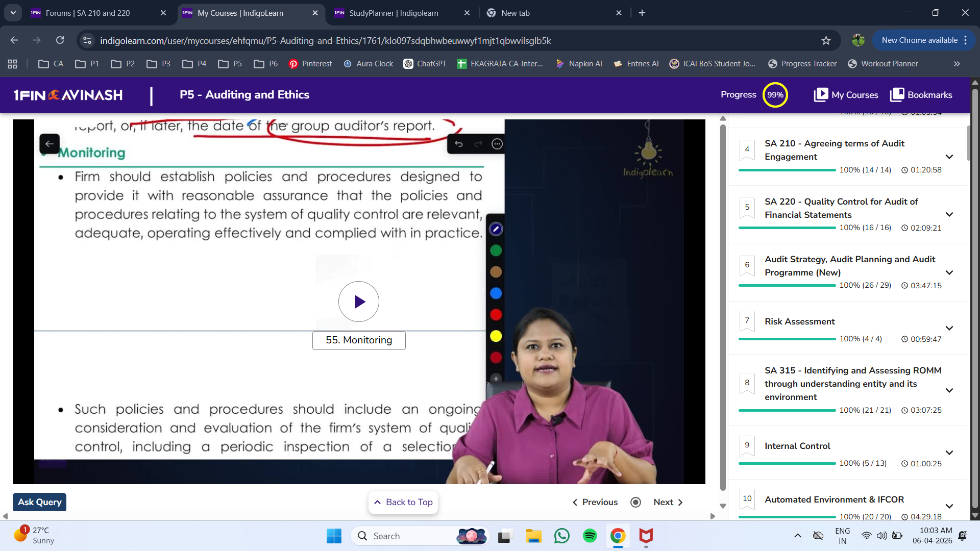
Task: Pick the yellow color swatch
Action: [x=496, y=336]
